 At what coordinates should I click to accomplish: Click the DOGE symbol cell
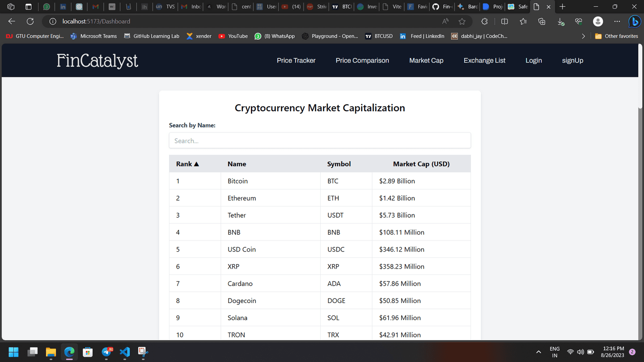[x=346, y=301]
